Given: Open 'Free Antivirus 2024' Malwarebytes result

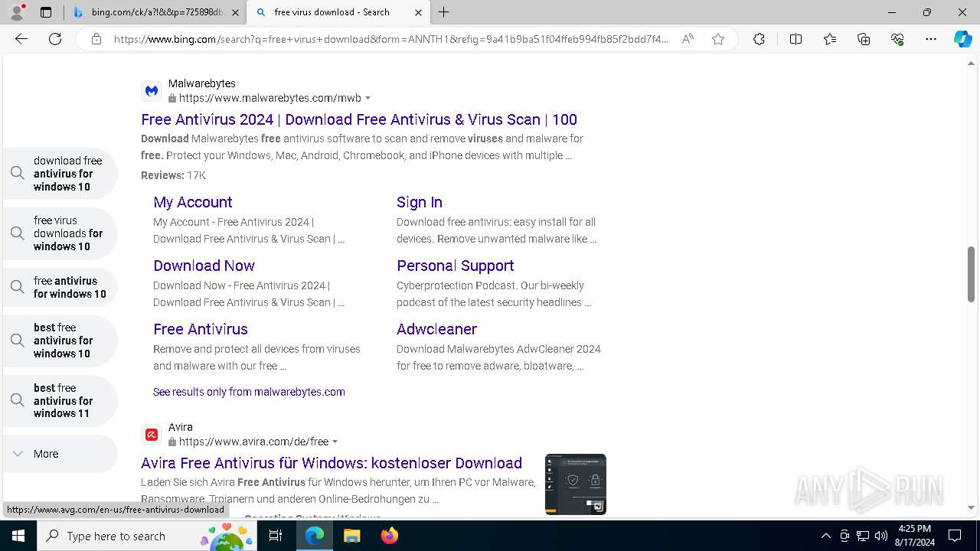Looking at the screenshot, I should coord(359,119).
